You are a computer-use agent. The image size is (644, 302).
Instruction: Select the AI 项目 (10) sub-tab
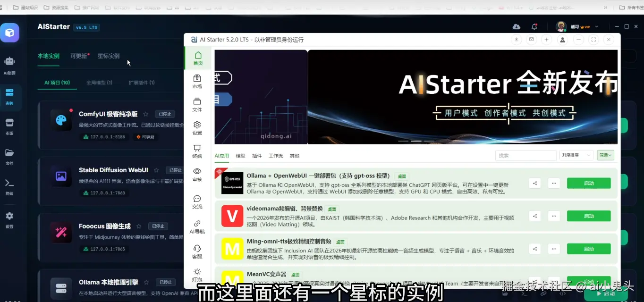57,83
